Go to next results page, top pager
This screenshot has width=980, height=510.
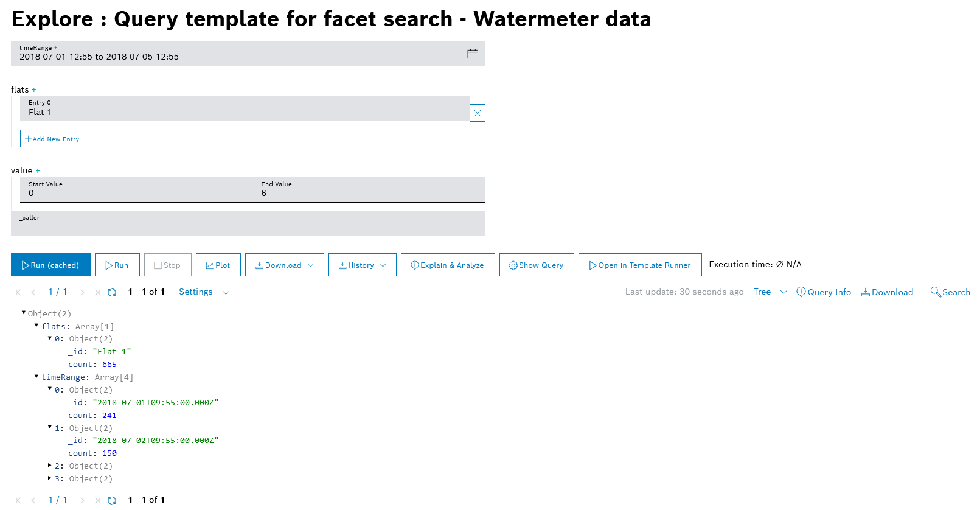(x=82, y=292)
